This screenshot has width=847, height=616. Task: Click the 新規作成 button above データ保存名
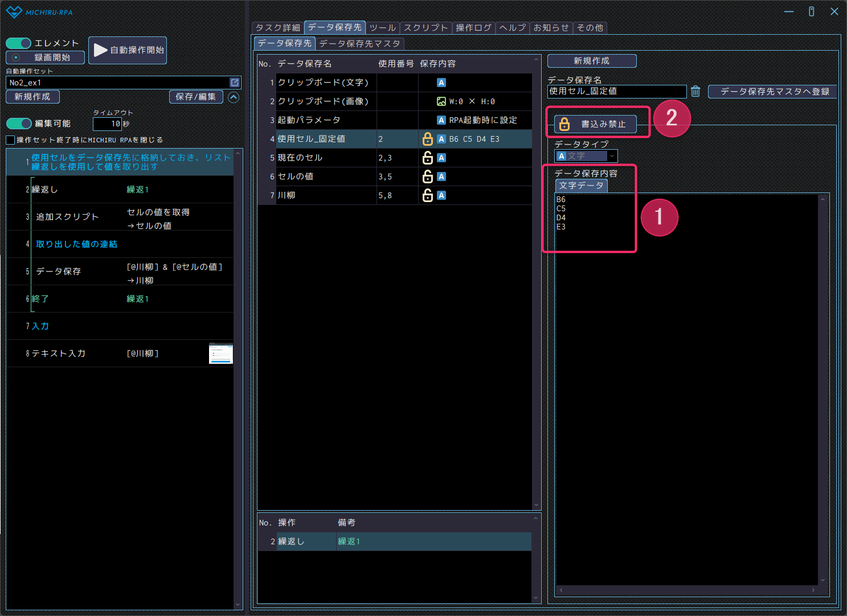pos(591,61)
